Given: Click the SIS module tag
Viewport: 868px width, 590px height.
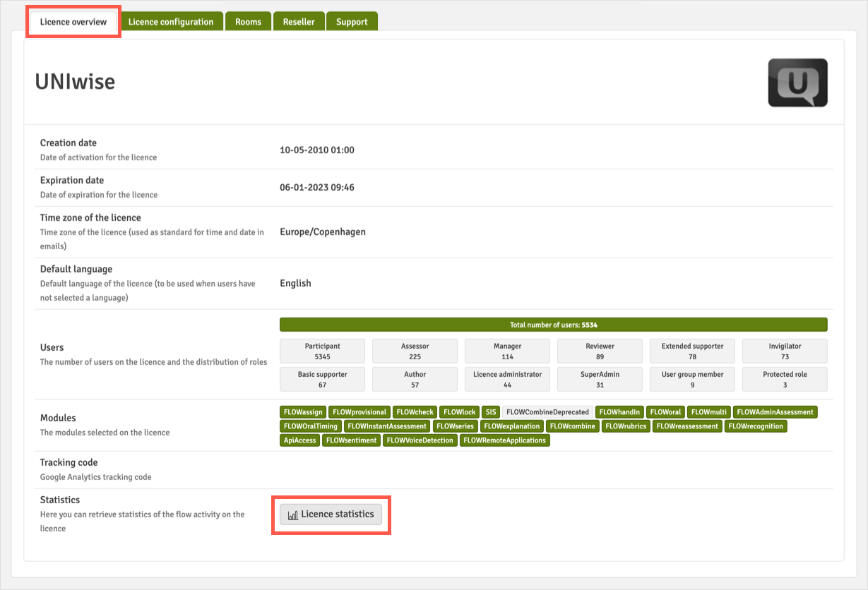Looking at the screenshot, I should (492, 412).
